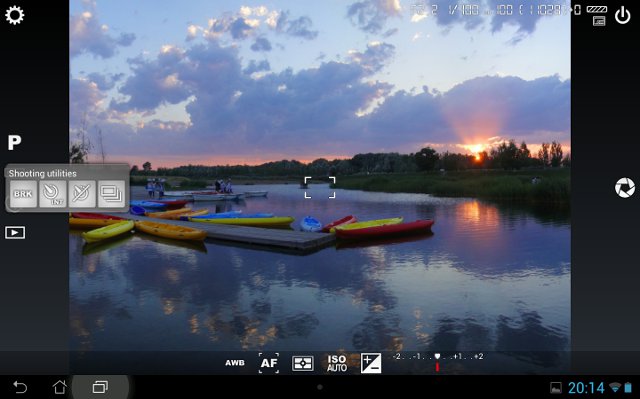The image size is (640, 399).
Task: Go to Android home screen
Action: coord(60,387)
